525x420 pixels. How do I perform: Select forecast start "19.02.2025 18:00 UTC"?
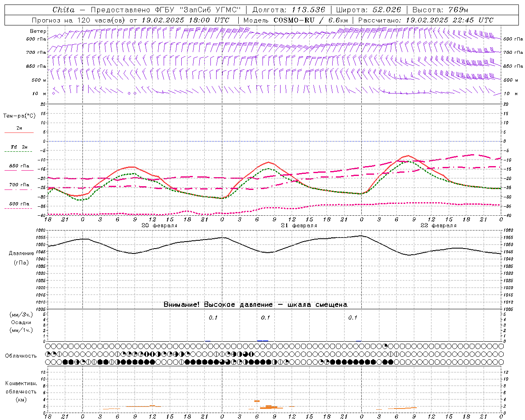coord(185,20)
